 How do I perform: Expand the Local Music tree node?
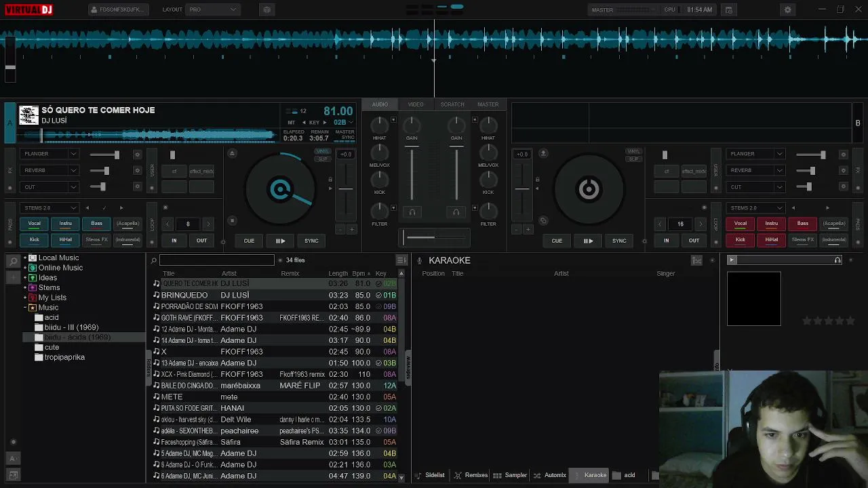(x=25, y=258)
